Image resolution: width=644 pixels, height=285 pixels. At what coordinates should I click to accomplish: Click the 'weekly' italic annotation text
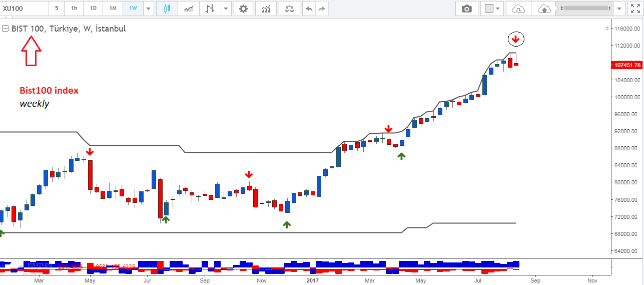click(x=34, y=104)
